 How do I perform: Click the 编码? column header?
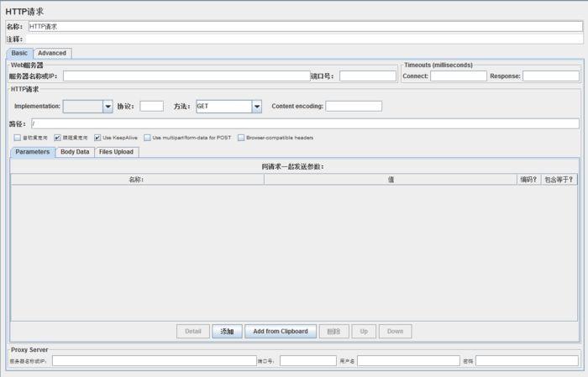tap(528, 180)
